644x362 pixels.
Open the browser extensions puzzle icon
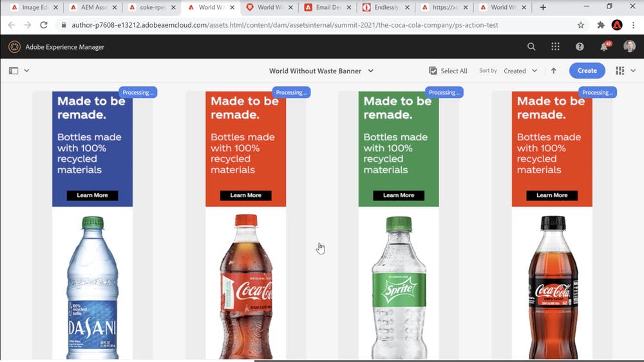coord(601,25)
